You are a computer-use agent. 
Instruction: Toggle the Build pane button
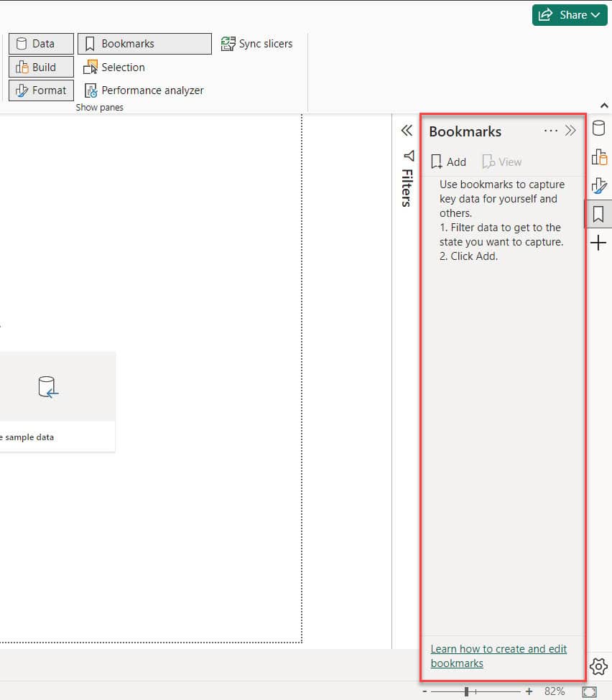[x=41, y=67]
